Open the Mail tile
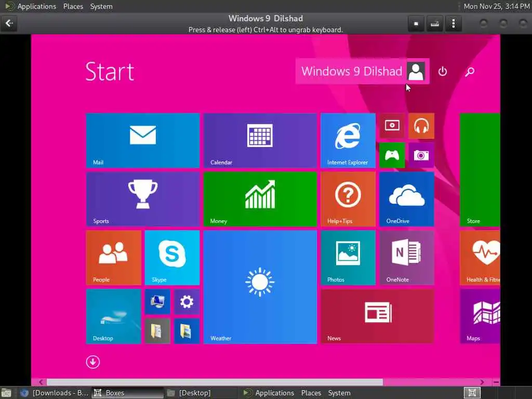532x399 pixels. (x=143, y=140)
